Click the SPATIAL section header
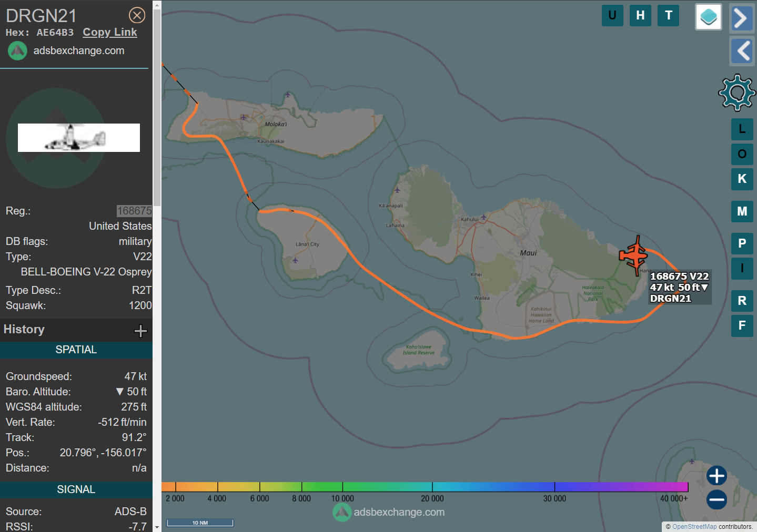The width and height of the screenshot is (757, 532). (76, 350)
